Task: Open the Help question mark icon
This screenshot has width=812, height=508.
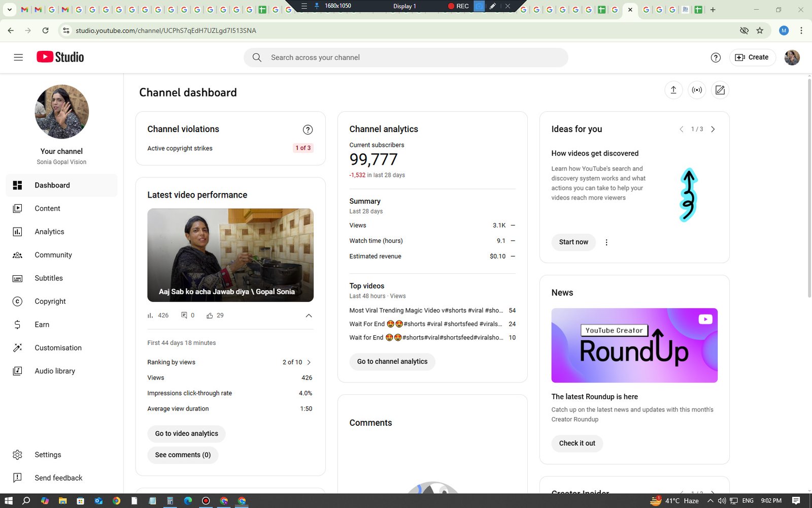Action: click(716, 57)
